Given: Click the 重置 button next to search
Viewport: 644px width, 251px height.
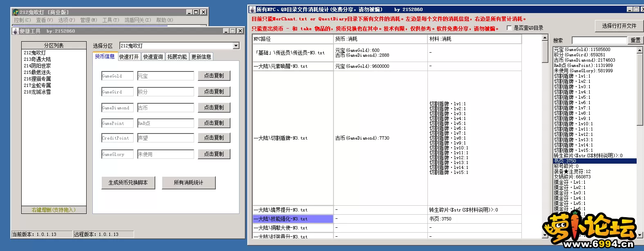Looking at the screenshot, I should [x=635, y=40].
